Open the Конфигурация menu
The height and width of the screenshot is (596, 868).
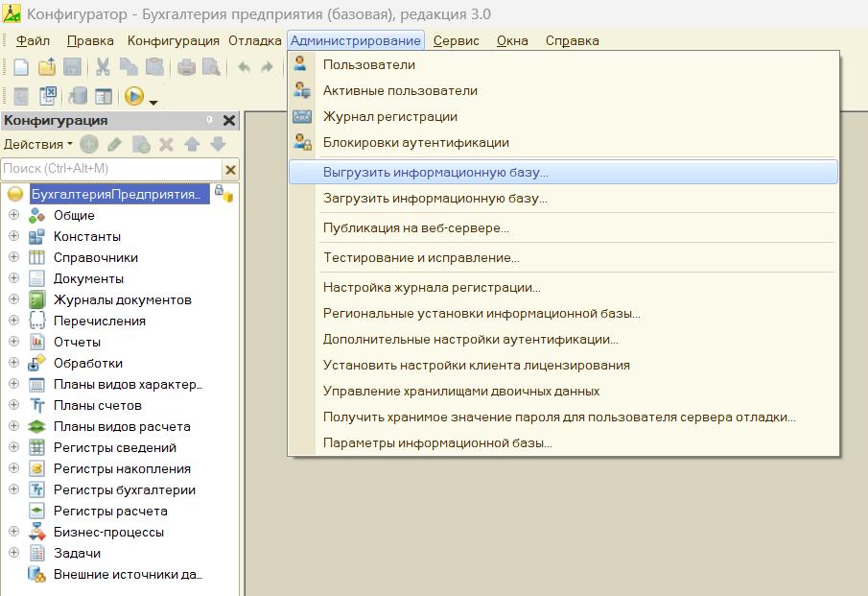click(174, 41)
